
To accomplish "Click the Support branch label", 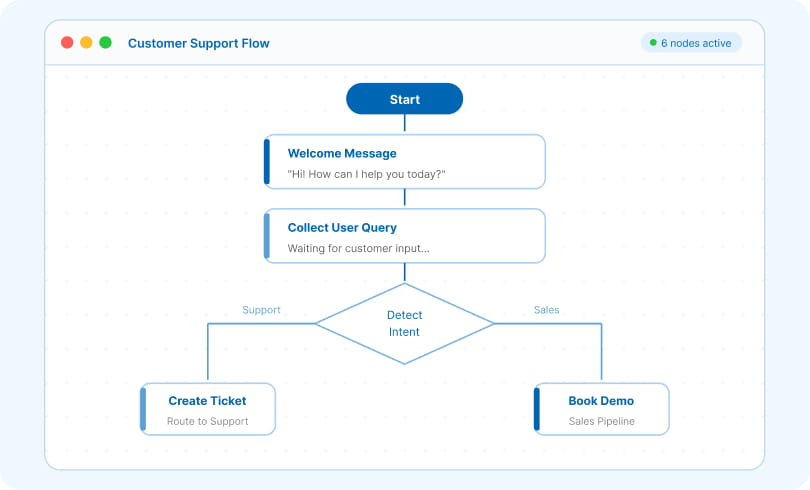I will point(261,310).
